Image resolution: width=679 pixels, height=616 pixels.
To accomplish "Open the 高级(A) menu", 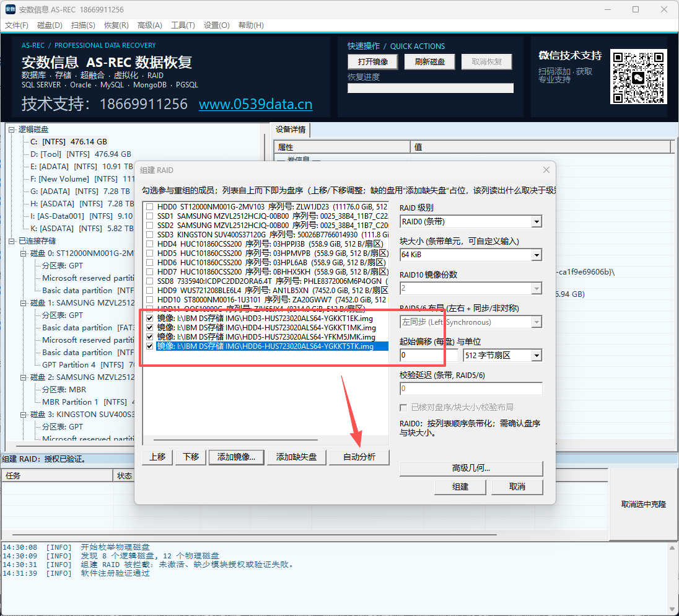I will pyautogui.click(x=150, y=25).
